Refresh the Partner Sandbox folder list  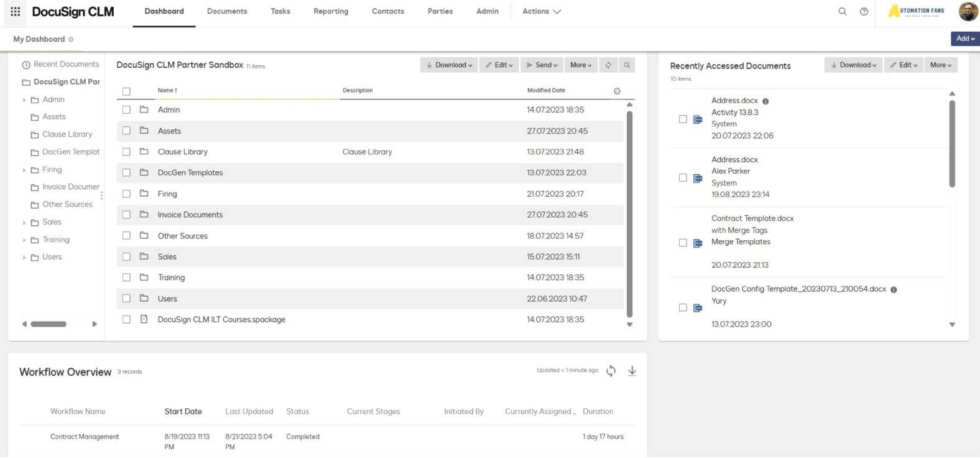click(608, 65)
